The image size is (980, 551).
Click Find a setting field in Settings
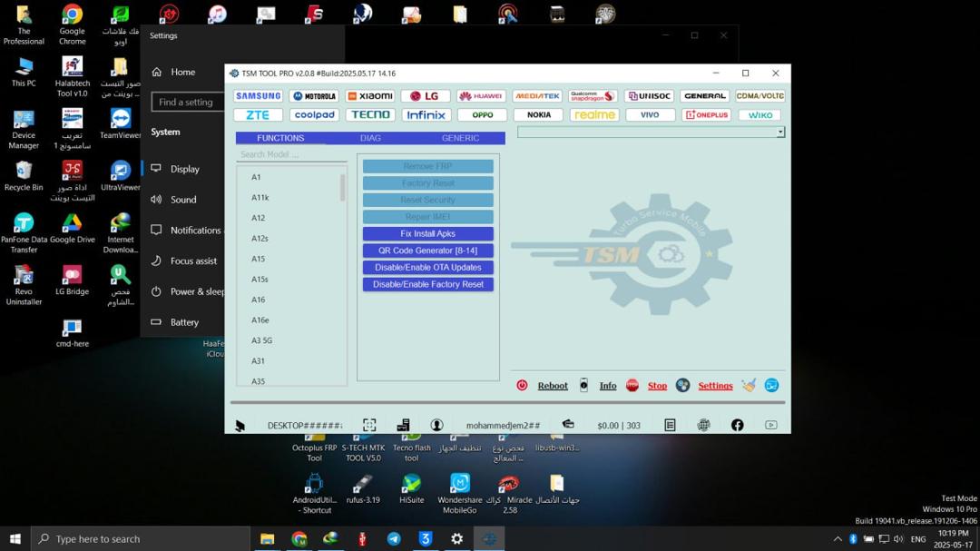pyautogui.click(x=188, y=102)
